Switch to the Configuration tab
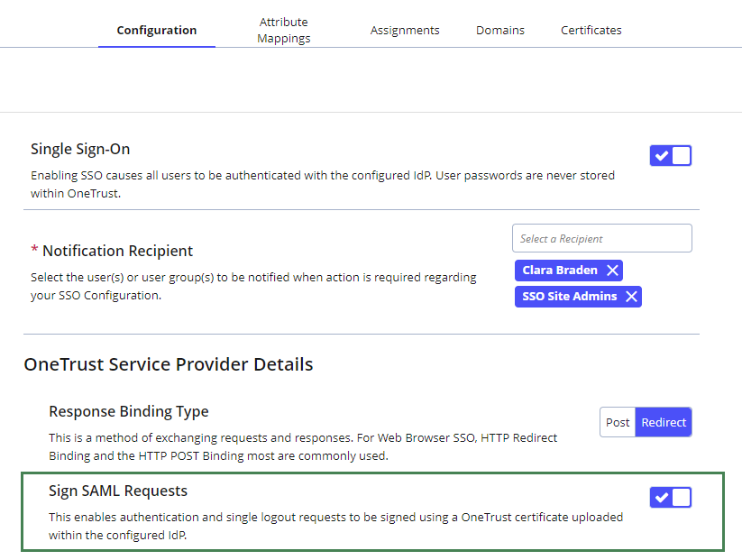The image size is (742, 560). [x=157, y=31]
